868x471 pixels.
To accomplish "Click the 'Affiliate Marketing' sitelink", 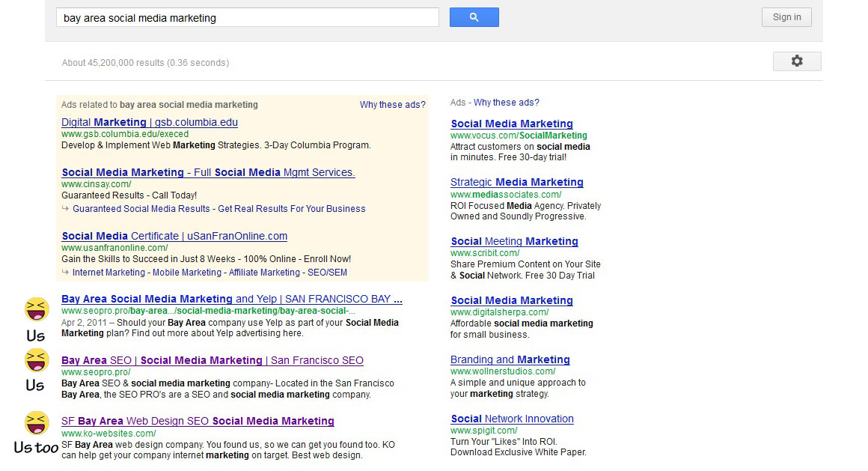I will click(264, 273).
